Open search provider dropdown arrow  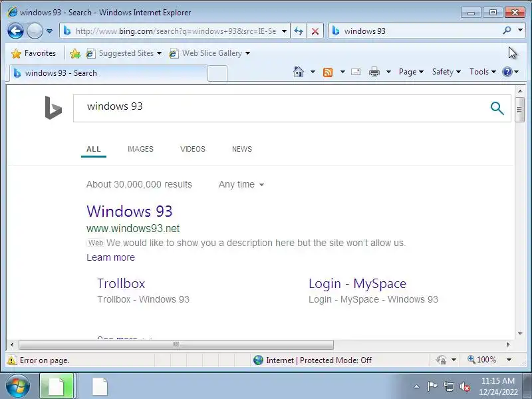coord(520,30)
